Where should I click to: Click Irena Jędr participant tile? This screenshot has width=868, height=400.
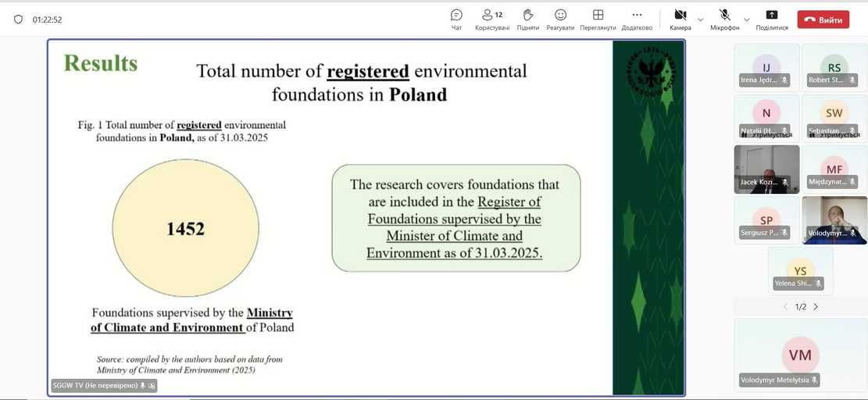766,67
